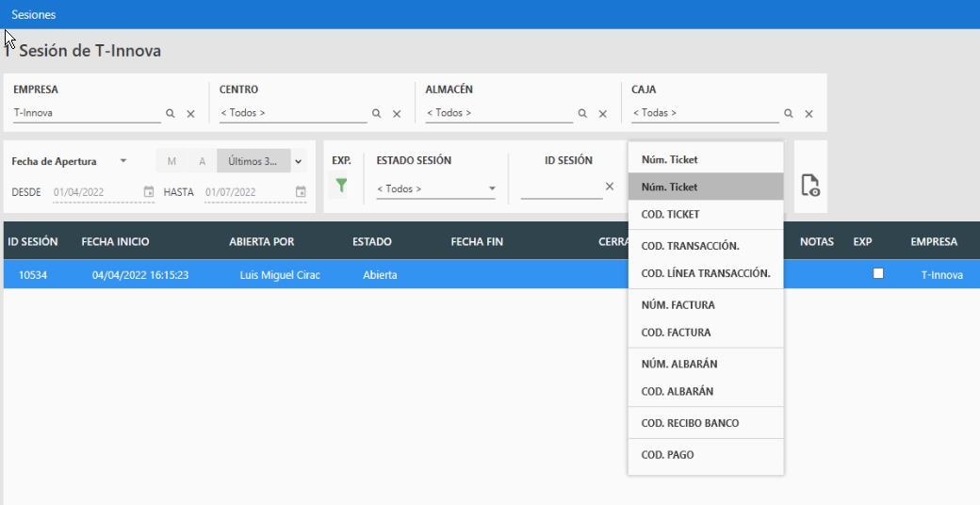Select session ID 10534 cell
This screenshot has height=505, width=980.
(x=33, y=275)
